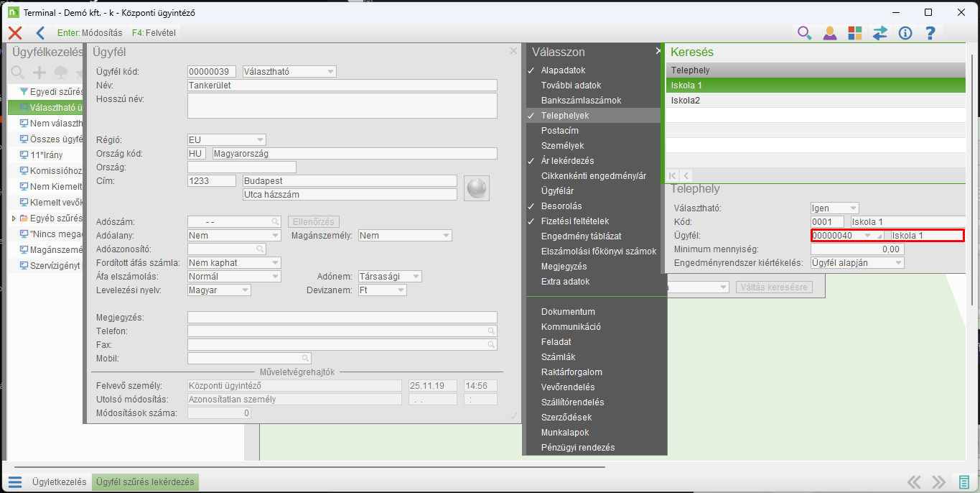
Task: Click the red X cancel icon
Action: point(14,32)
